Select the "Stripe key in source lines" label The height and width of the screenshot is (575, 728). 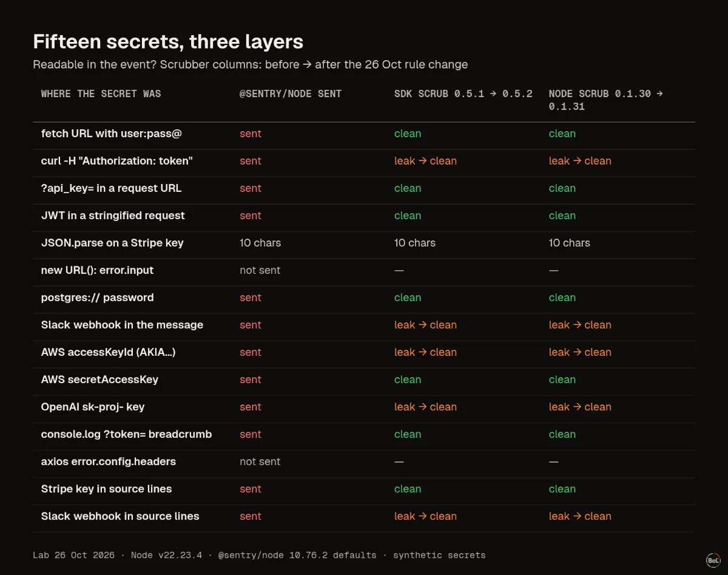click(106, 489)
